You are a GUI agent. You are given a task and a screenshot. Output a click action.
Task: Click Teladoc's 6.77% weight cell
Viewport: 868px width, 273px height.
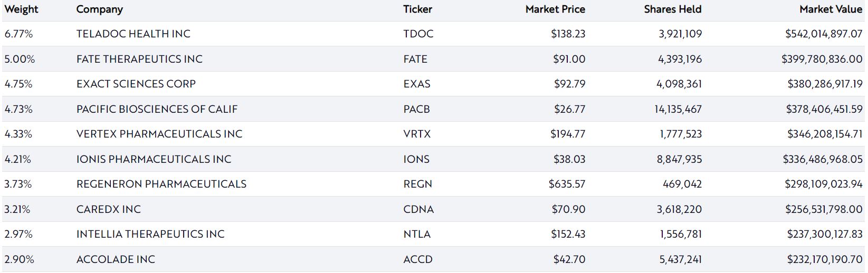[x=18, y=34]
